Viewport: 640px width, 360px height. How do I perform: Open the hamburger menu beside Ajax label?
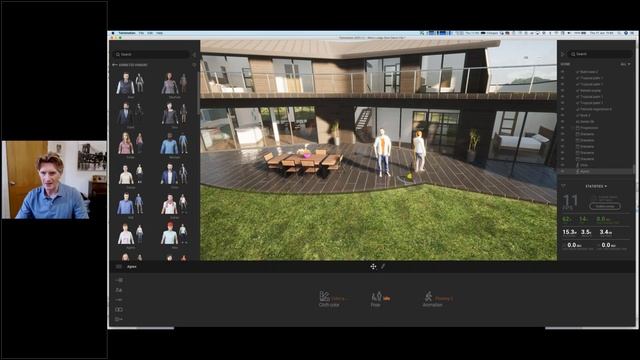pyautogui.click(x=118, y=267)
